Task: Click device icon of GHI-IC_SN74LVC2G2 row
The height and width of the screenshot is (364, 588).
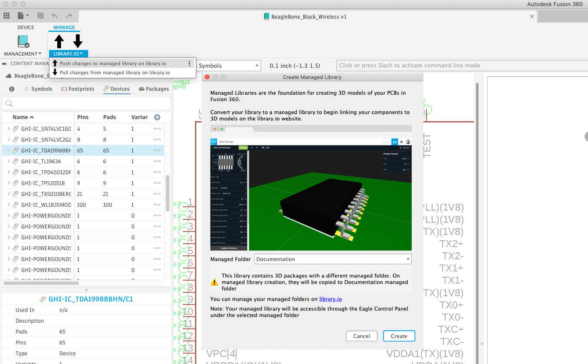Action: (x=16, y=140)
